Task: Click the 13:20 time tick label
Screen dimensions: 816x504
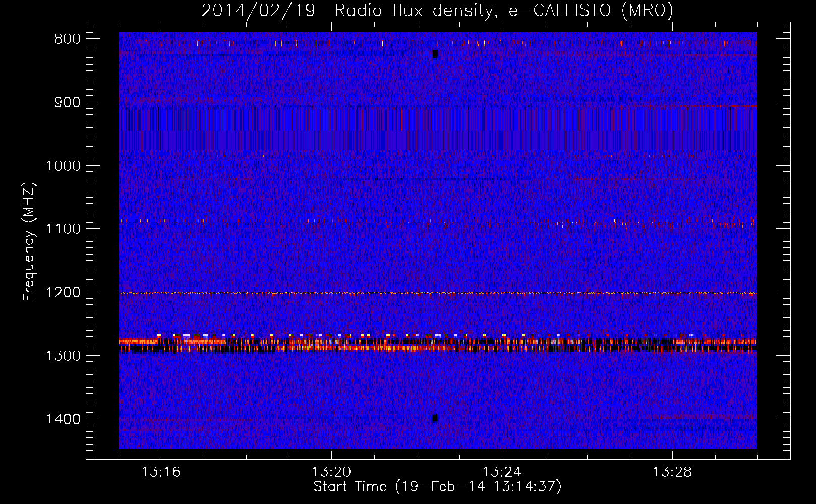Action: (x=331, y=472)
